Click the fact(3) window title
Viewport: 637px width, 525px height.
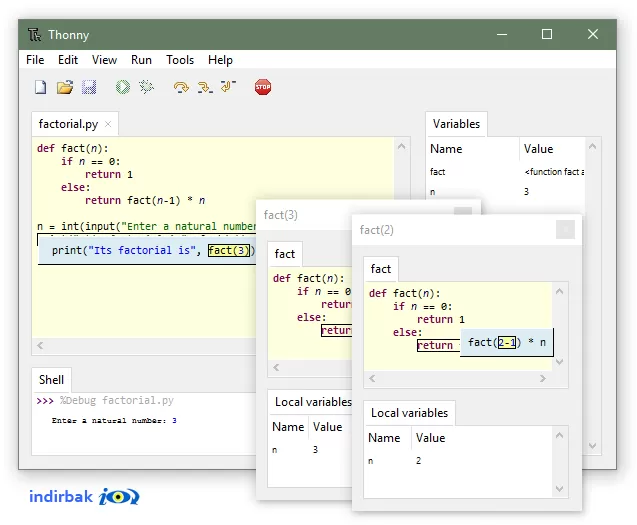coord(281,215)
